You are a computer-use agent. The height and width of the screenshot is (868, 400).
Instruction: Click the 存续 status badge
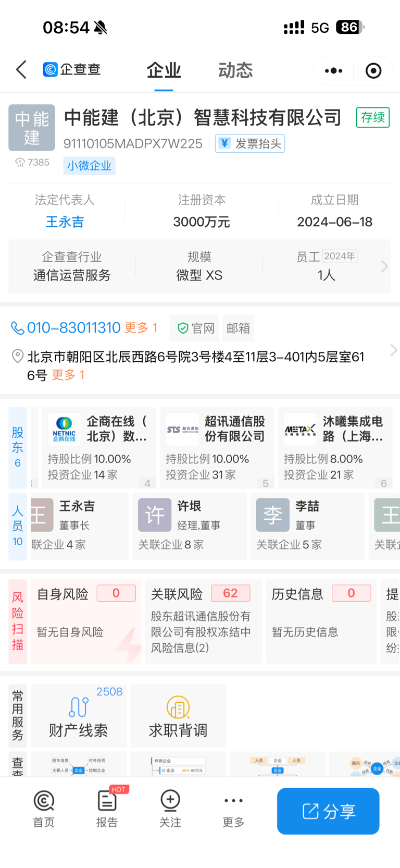tap(373, 117)
